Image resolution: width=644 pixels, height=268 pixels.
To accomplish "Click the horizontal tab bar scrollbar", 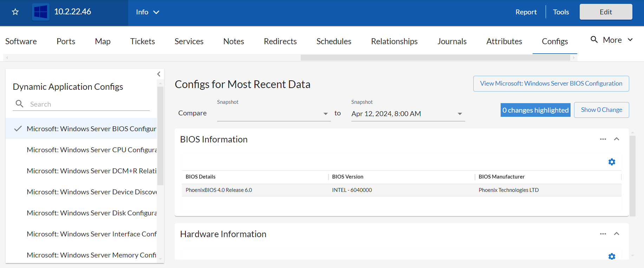I will click(435, 58).
